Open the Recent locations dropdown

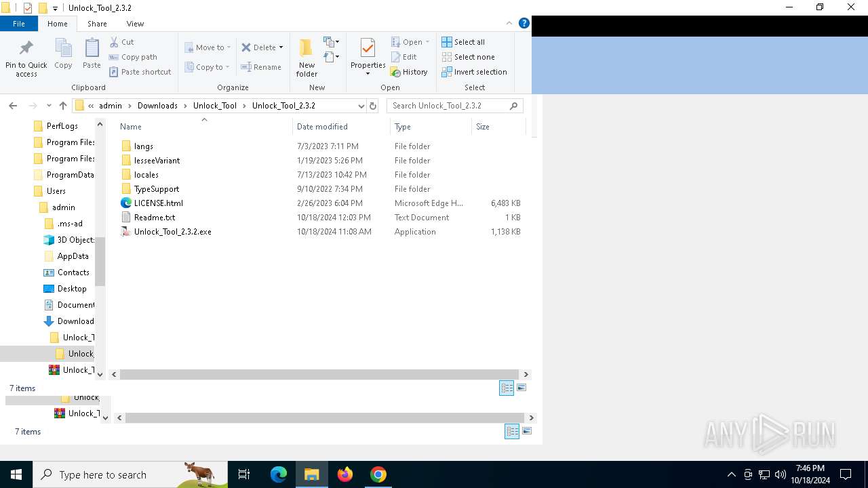tap(49, 106)
